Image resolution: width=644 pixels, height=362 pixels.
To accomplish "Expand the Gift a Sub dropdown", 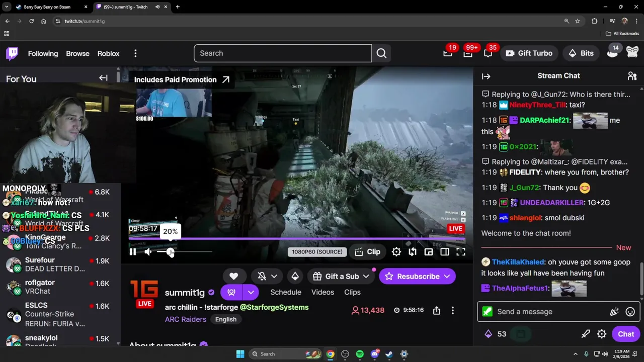I will (x=366, y=277).
